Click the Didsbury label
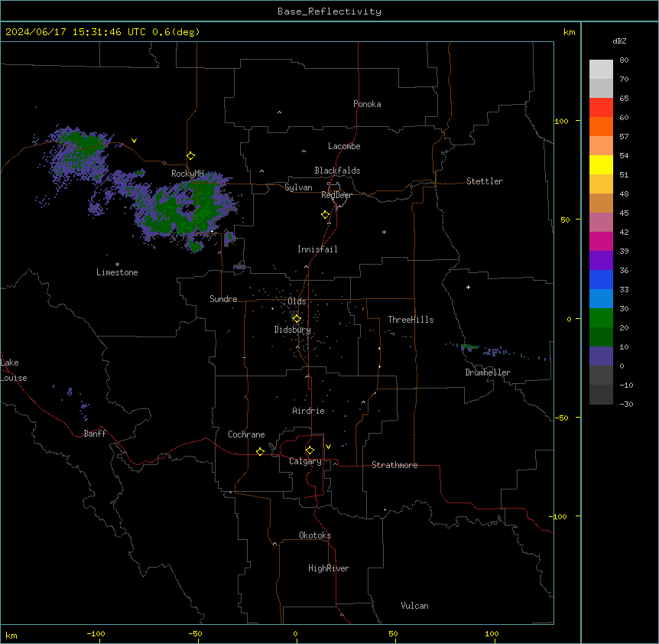Image resolution: width=659 pixels, height=644 pixels. (x=292, y=330)
